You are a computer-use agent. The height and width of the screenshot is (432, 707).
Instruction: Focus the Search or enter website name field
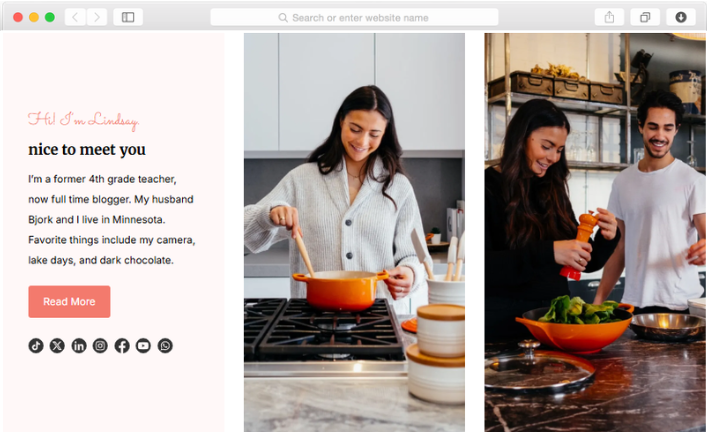354,18
